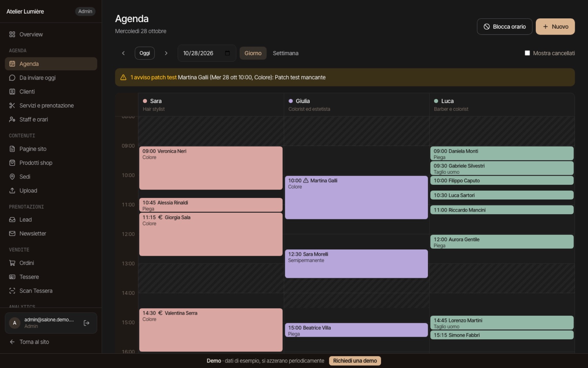The height and width of the screenshot is (368, 588).
Task: Click the Overview grid icon in sidebar
Action: point(12,35)
